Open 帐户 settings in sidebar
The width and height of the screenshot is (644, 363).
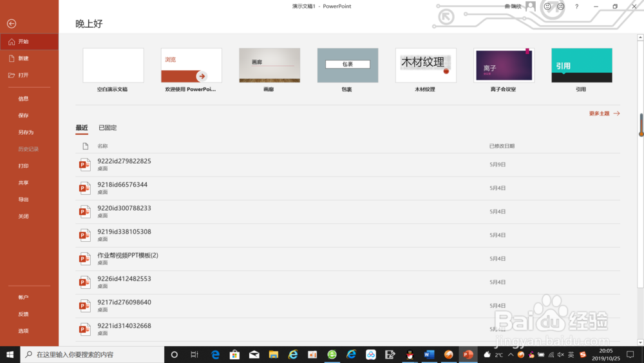click(x=23, y=297)
